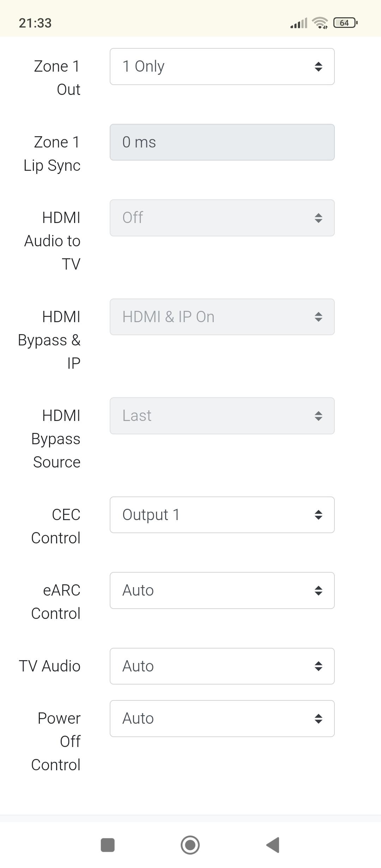381x868 pixels.
Task: Open the eARC Control dropdown
Action: [x=222, y=591]
